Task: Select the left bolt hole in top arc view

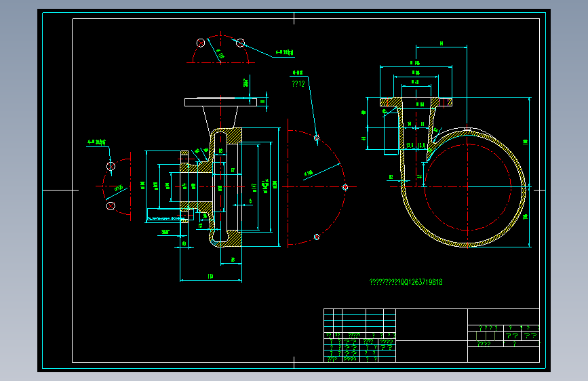Action: tap(201, 43)
